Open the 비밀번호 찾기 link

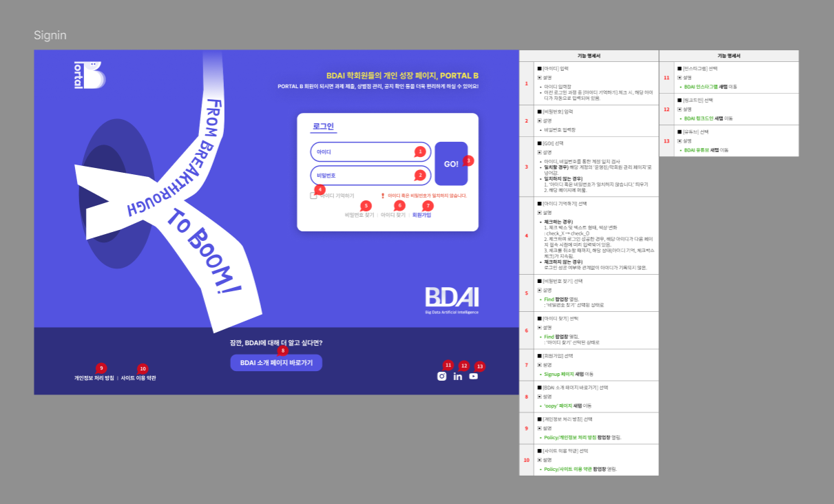point(359,215)
